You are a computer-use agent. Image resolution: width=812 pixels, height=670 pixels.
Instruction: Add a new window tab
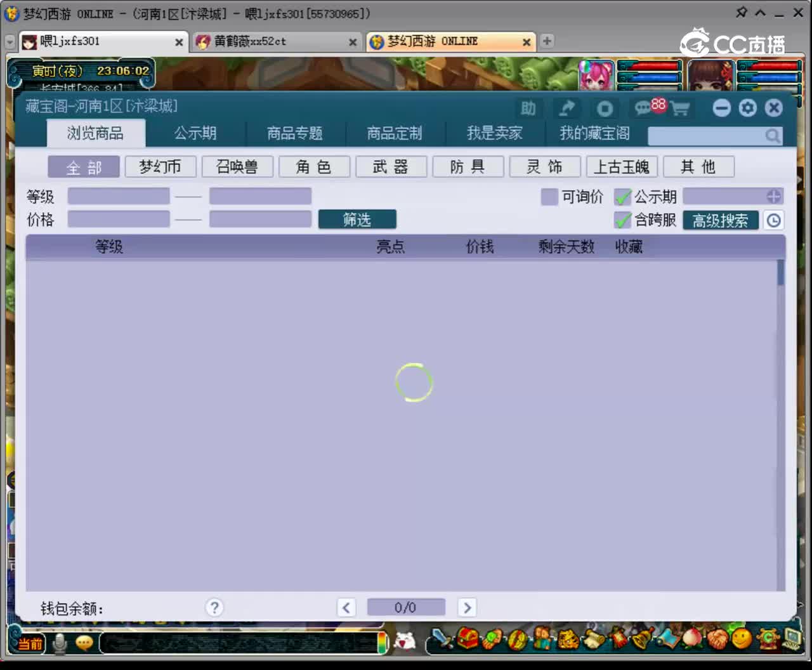[547, 41]
